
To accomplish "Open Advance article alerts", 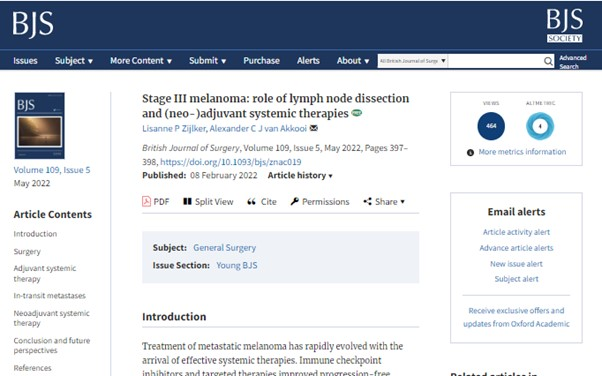I will coord(516,248).
